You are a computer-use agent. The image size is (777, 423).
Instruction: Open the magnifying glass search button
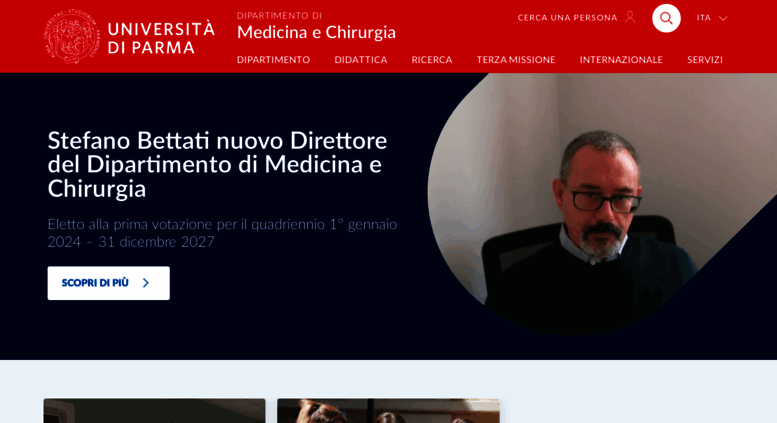pos(666,18)
